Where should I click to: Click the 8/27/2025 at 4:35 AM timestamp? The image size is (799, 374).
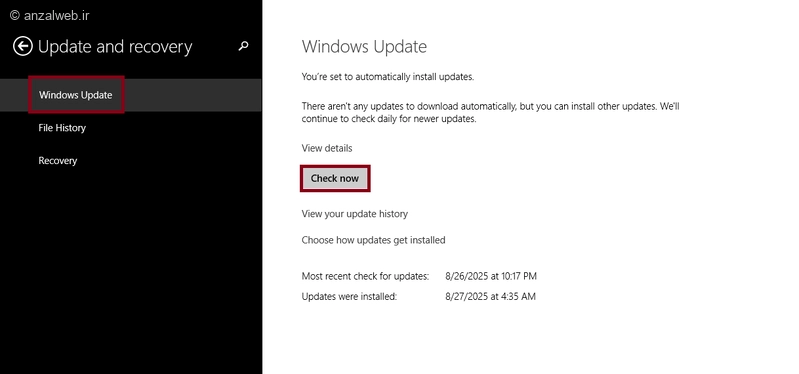click(x=490, y=296)
